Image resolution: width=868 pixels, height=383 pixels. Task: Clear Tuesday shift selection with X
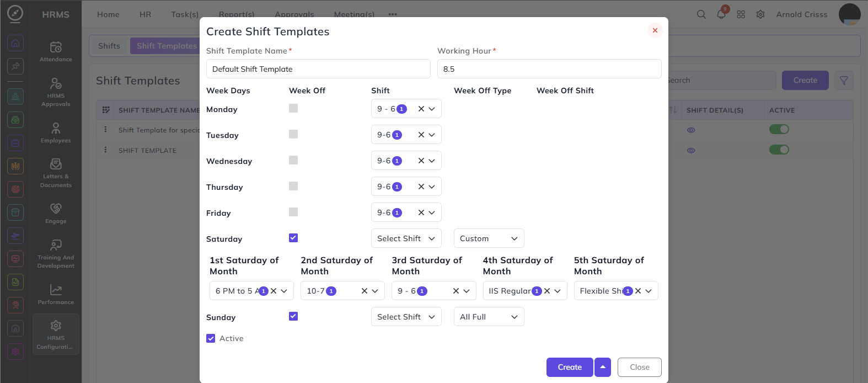[421, 135]
